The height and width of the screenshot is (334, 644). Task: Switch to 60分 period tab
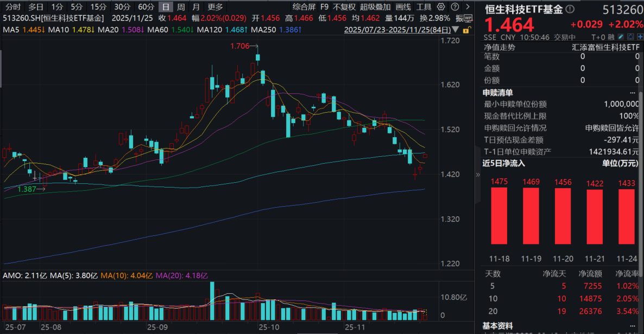[146, 7]
